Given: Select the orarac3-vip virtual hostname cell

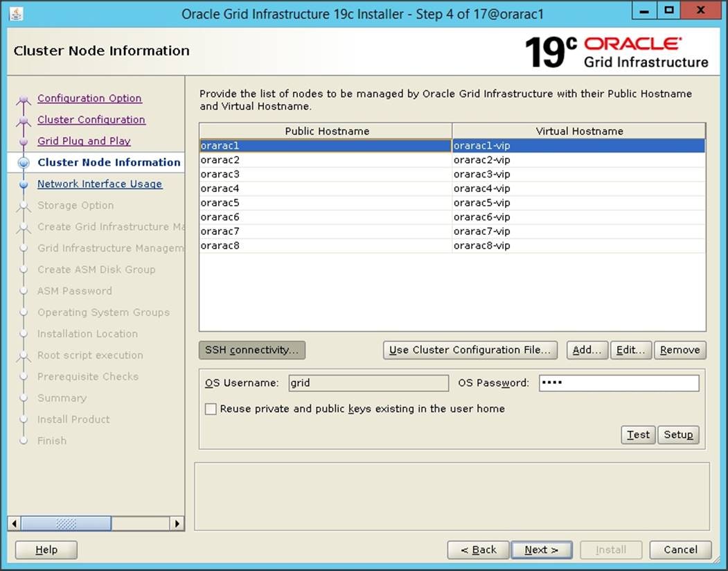Looking at the screenshot, I should (x=579, y=174).
